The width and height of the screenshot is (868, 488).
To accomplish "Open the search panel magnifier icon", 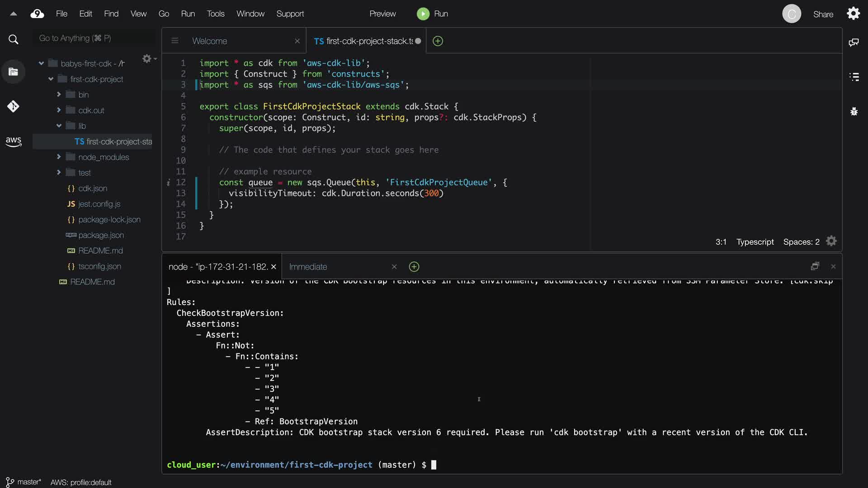I will click(x=14, y=39).
